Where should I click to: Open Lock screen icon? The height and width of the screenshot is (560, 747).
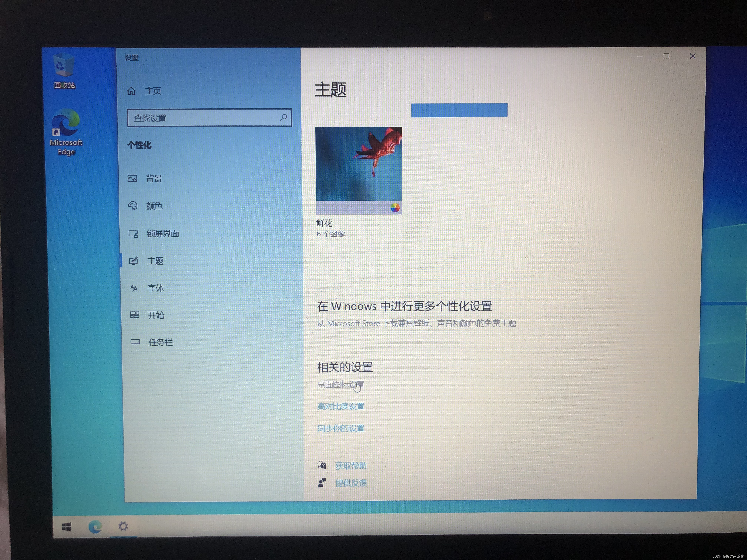tap(133, 234)
